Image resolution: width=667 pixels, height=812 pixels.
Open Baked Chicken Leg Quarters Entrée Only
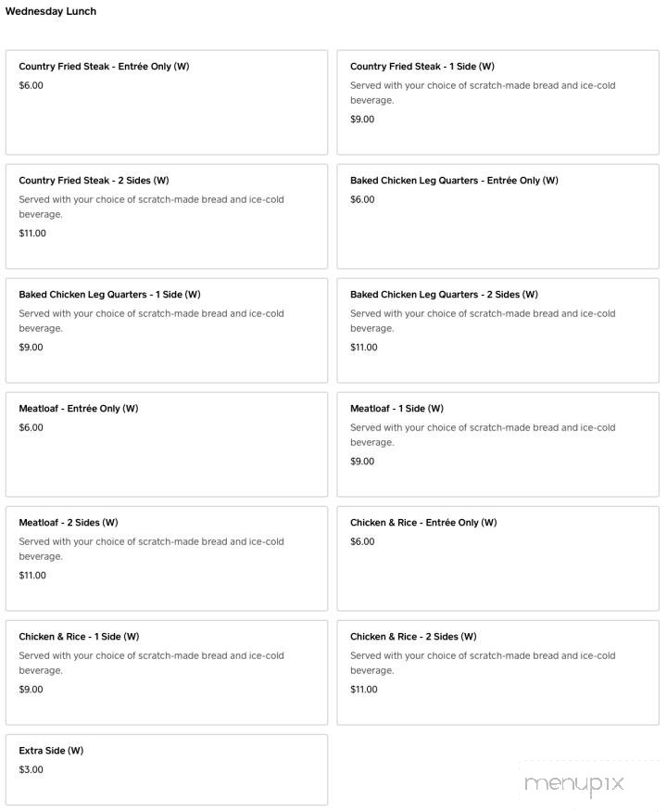[497, 216]
